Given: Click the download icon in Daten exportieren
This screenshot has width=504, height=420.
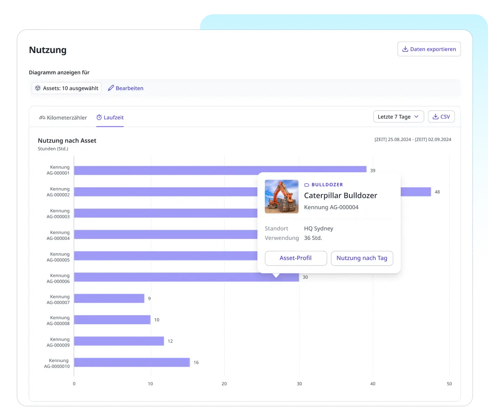Looking at the screenshot, I should [405, 49].
